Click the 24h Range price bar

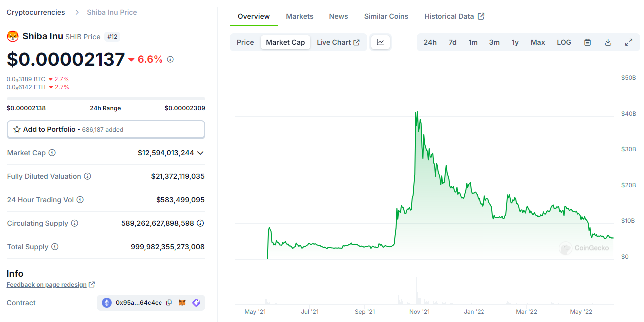coord(106,99)
